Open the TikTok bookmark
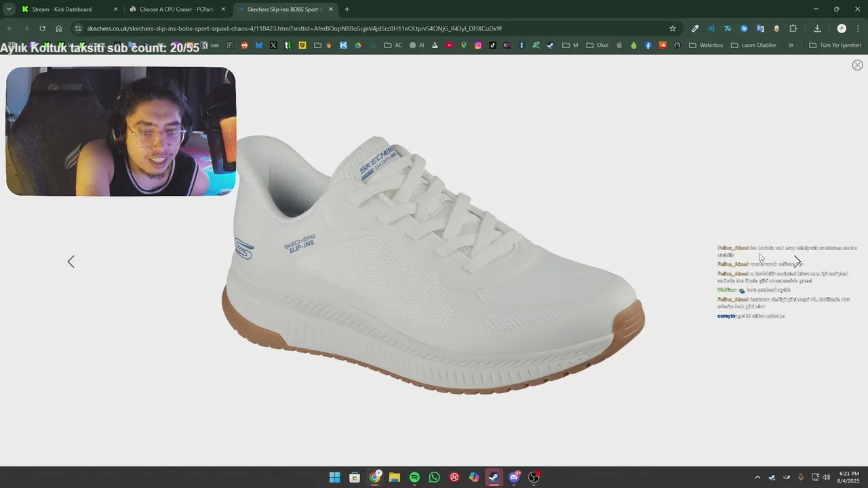Screen dimensions: 868x488 tap(492, 45)
